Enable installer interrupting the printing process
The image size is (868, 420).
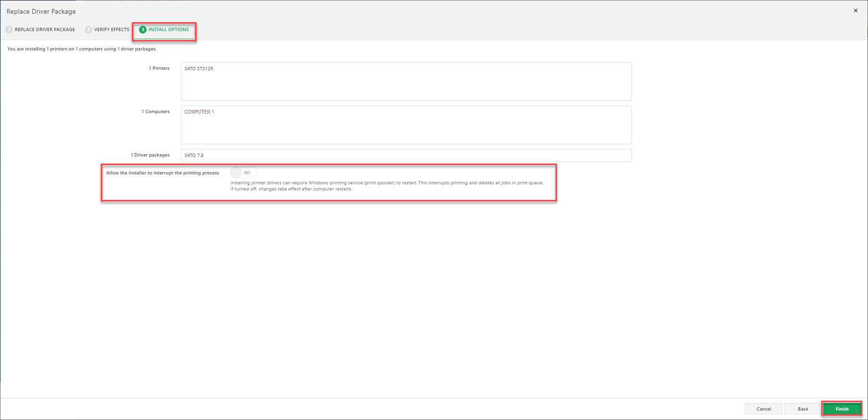click(243, 173)
